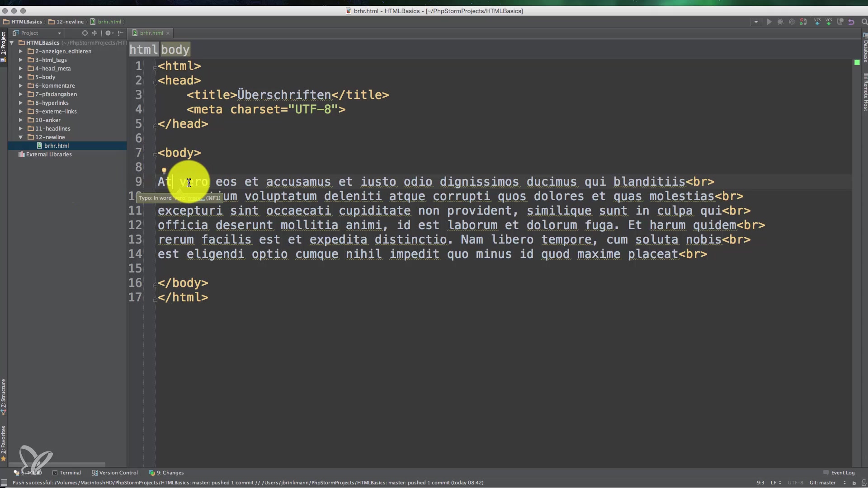Open the run configuration dropdown
Screen dimensions: 868x488
pos(756,22)
